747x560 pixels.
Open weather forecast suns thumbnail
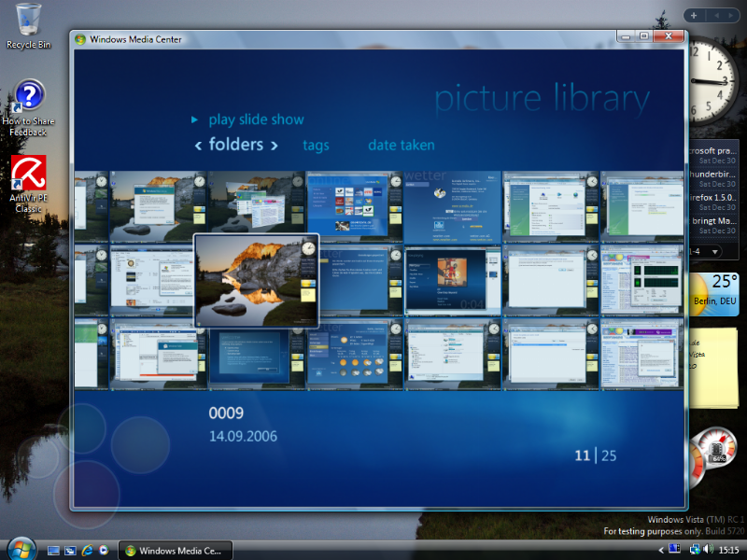click(354, 355)
